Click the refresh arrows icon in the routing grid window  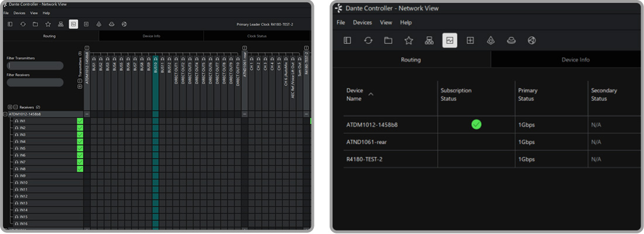[23, 24]
